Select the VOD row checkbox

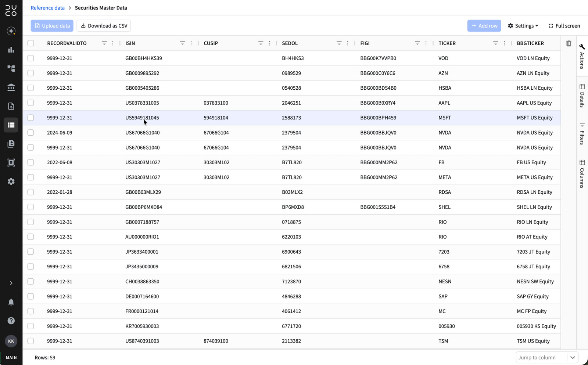(31, 58)
